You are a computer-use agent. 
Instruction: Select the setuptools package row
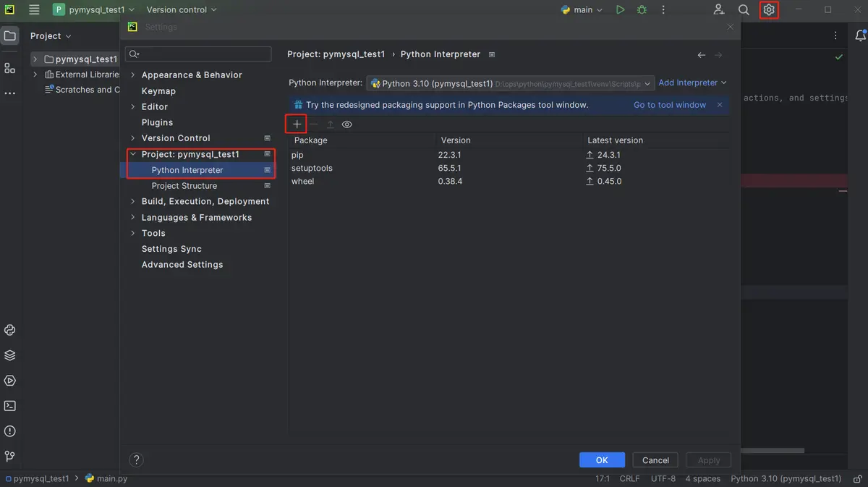click(509, 168)
